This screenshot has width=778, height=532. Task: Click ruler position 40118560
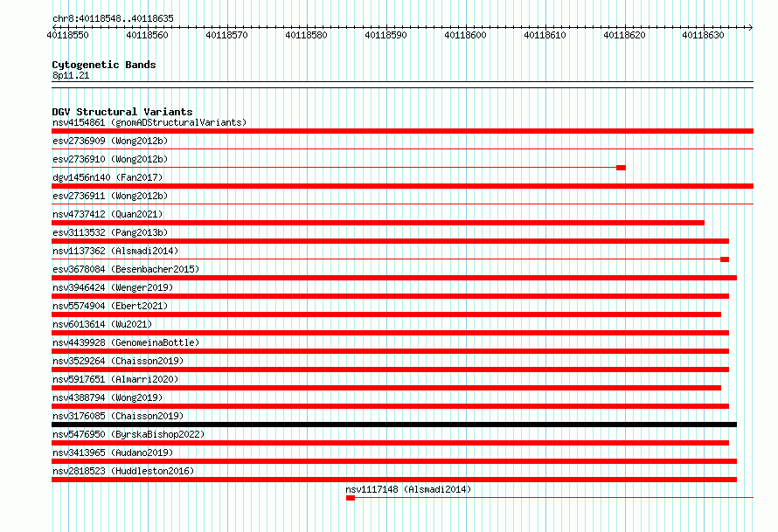tap(148, 35)
